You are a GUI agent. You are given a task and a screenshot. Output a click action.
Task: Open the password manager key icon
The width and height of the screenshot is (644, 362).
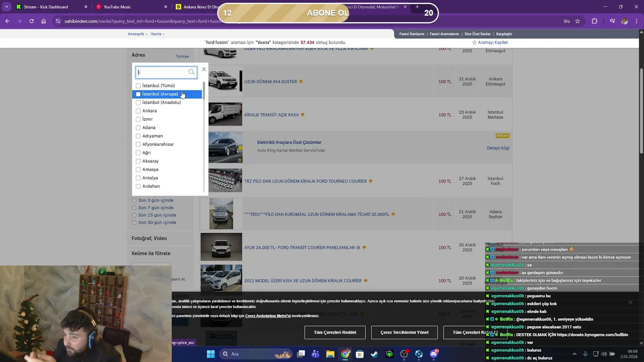pos(567,21)
